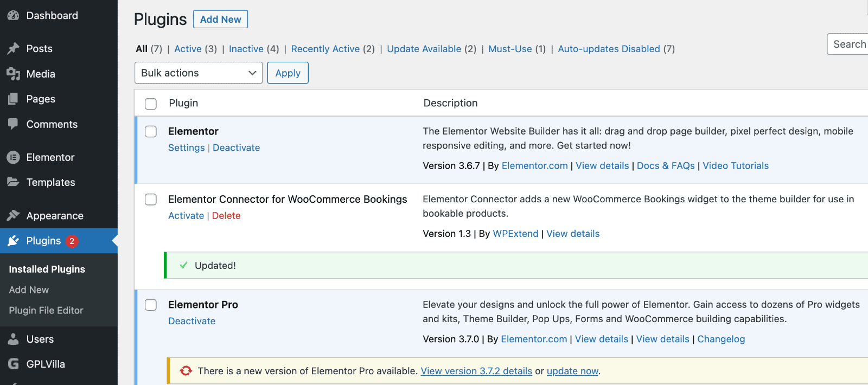Filter by Inactive plugins
The image size is (868, 385).
(246, 49)
